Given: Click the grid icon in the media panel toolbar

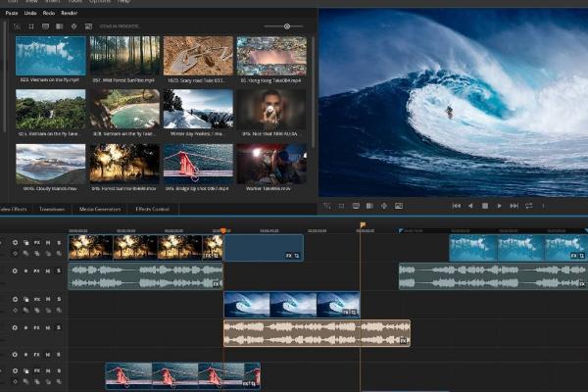Looking at the screenshot, I should tap(31, 26).
